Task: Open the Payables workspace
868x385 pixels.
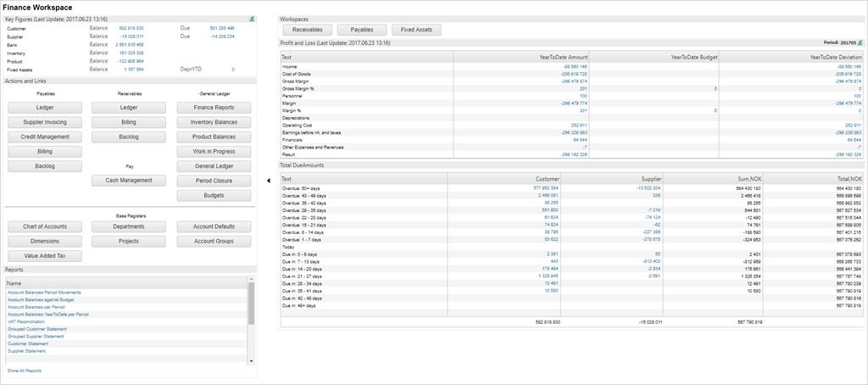Action: pos(362,30)
